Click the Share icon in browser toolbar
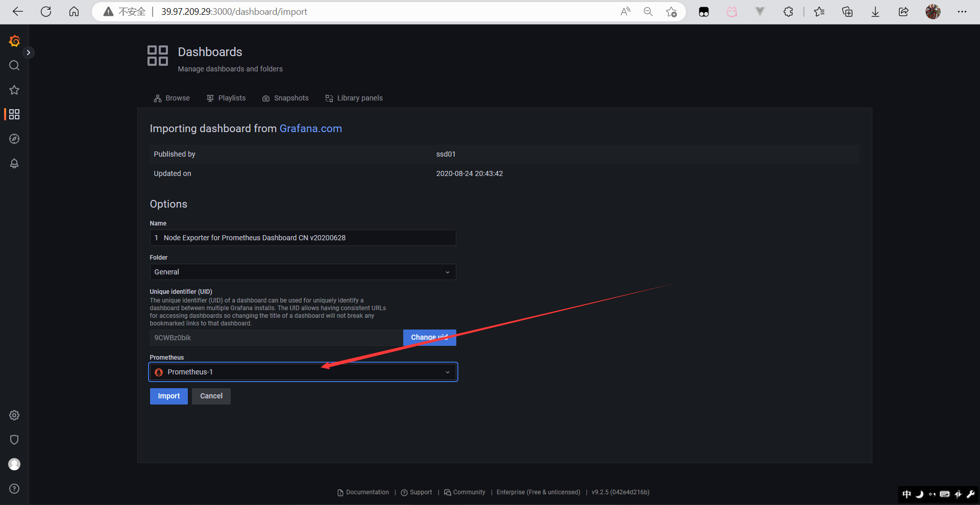The image size is (980, 505). (903, 12)
